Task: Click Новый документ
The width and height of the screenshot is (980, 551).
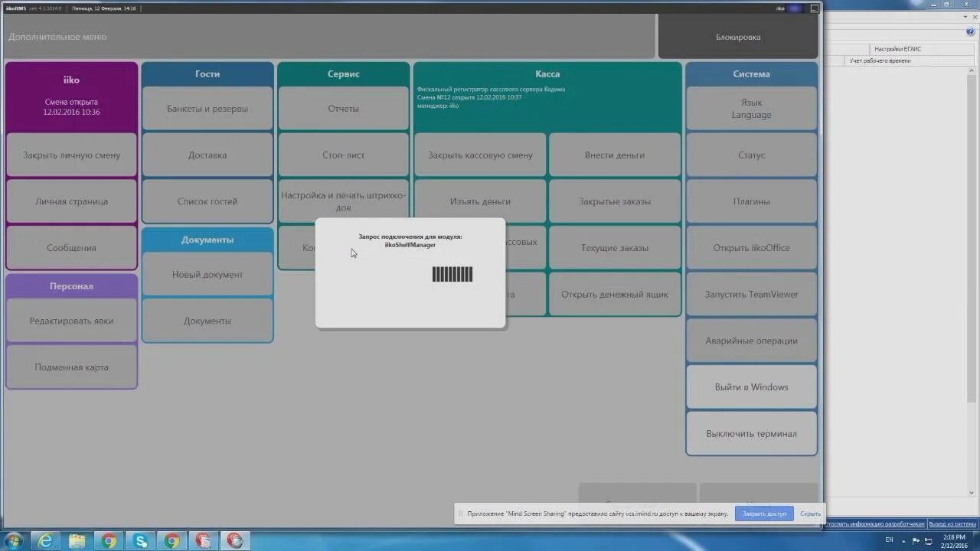Action: [207, 275]
